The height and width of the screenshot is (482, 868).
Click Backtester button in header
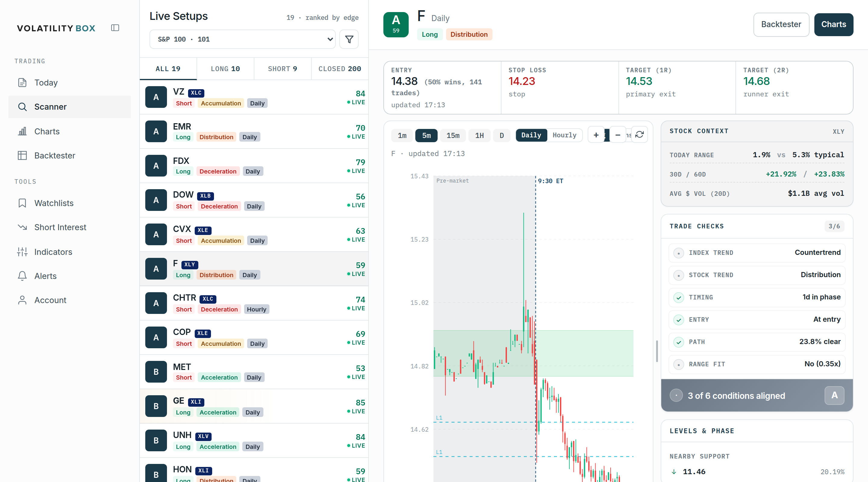click(781, 25)
